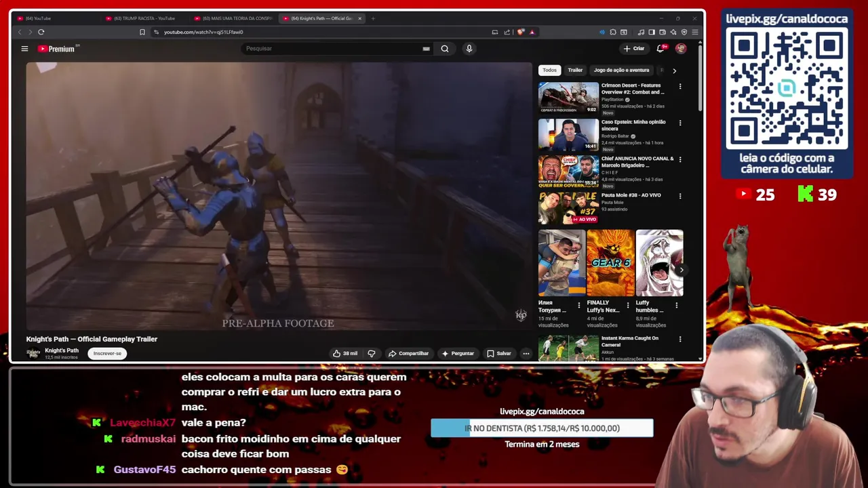Open the Caso Epstein video thumbnail
868x488 pixels.
click(568, 134)
